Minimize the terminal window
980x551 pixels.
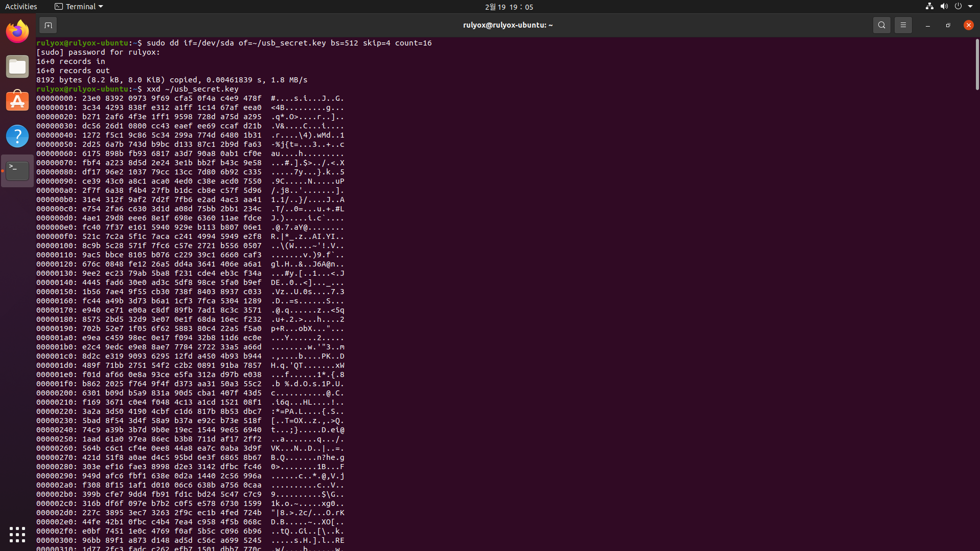927,25
